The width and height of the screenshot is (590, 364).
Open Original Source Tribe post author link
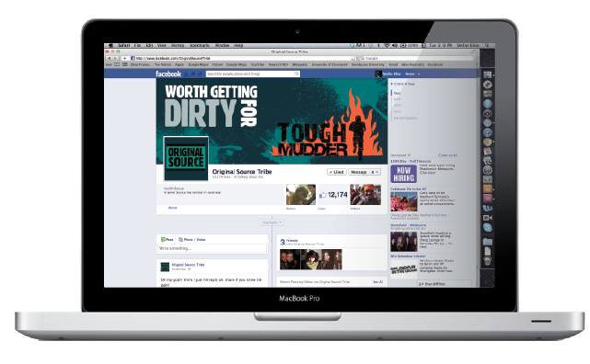pyautogui.click(x=188, y=265)
